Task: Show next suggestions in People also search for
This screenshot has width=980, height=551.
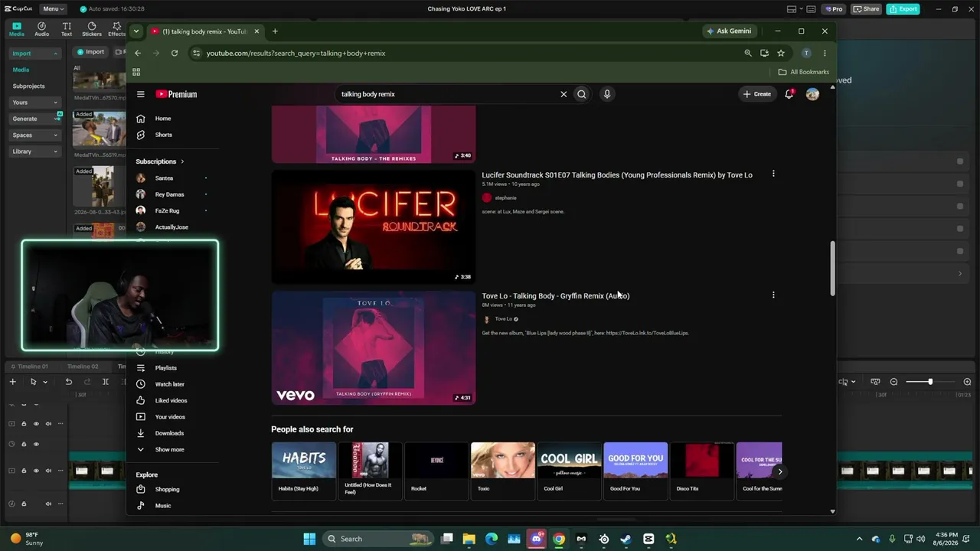Action: point(780,471)
